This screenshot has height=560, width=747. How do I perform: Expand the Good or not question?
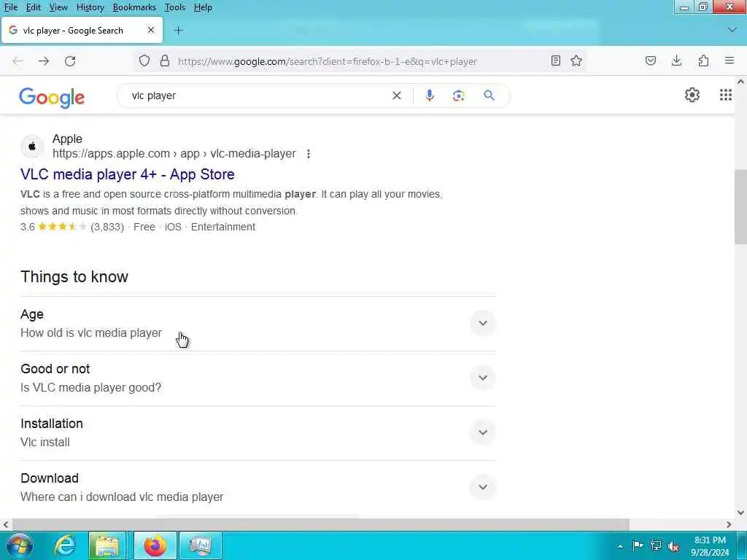pos(483,378)
